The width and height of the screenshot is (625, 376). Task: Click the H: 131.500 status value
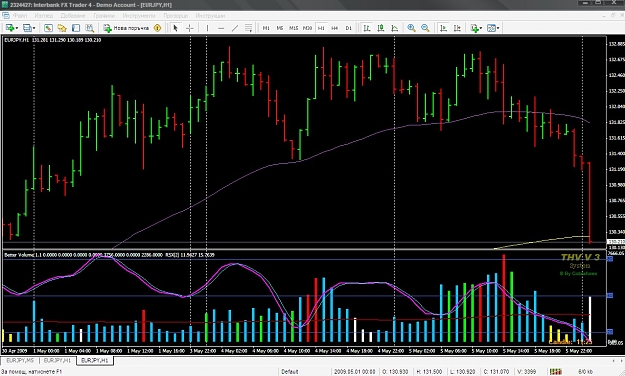[430, 372]
